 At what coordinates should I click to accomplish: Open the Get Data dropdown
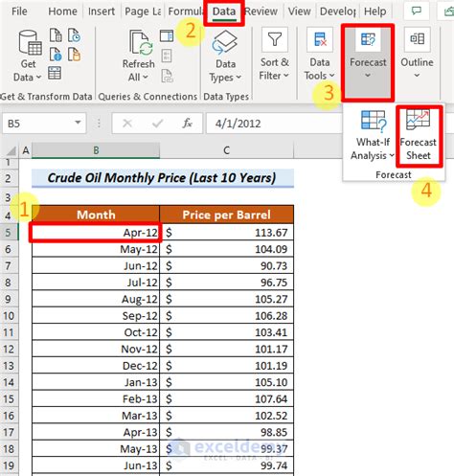pos(28,56)
